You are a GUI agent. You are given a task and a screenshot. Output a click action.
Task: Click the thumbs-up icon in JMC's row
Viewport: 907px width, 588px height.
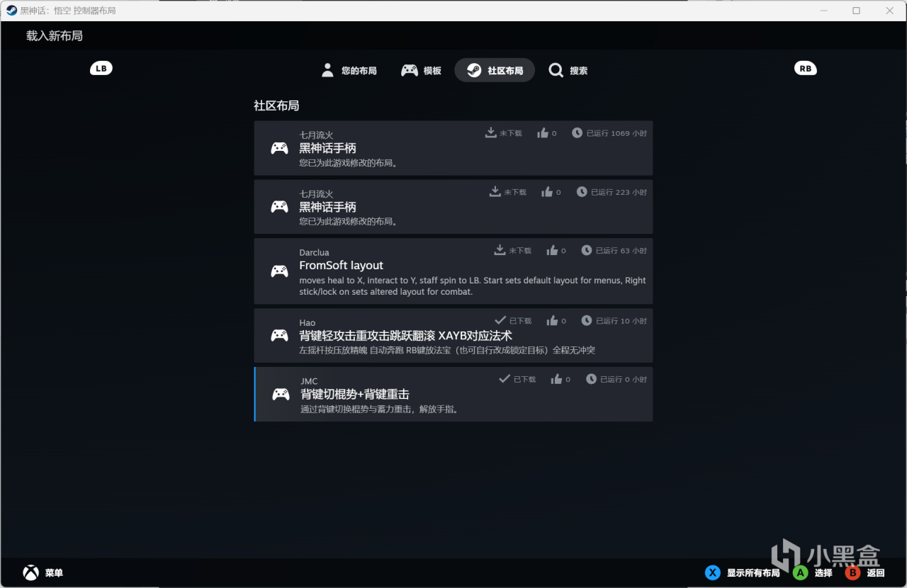pyautogui.click(x=556, y=379)
